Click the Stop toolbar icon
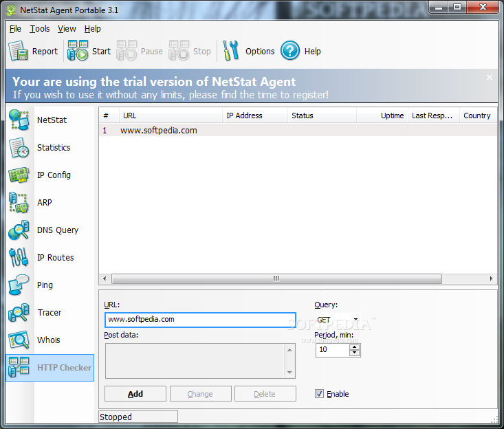Viewport: 504px width, 429px height. pyautogui.click(x=179, y=50)
